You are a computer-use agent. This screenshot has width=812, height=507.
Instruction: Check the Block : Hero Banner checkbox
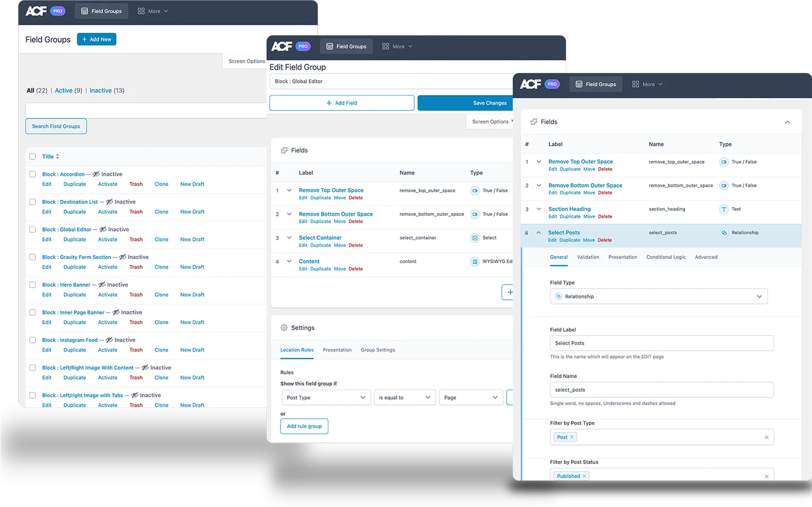[x=33, y=285]
